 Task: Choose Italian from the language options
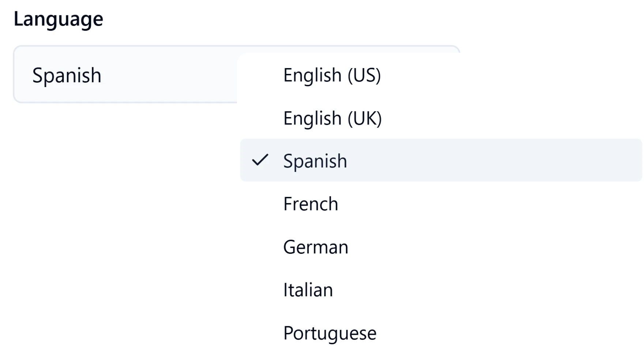(307, 289)
